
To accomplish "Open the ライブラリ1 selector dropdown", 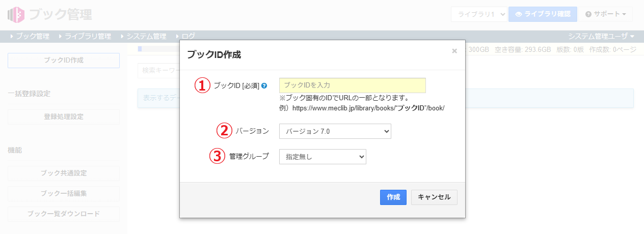I will click(x=478, y=14).
